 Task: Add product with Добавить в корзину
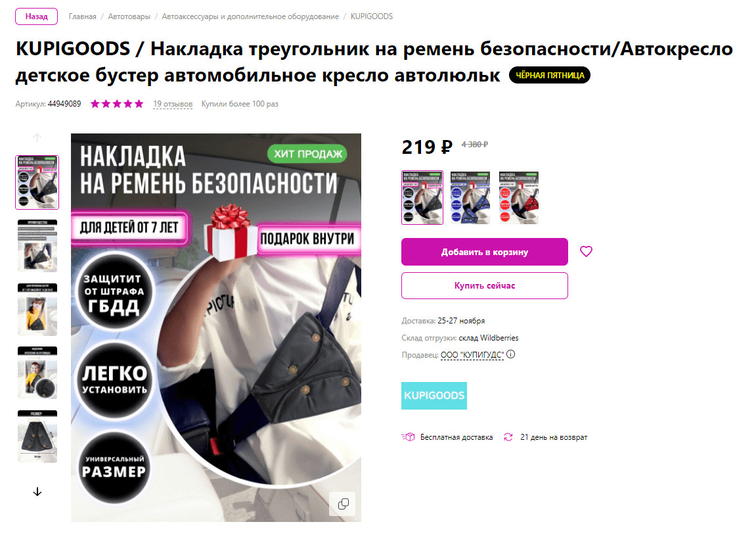point(485,252)
